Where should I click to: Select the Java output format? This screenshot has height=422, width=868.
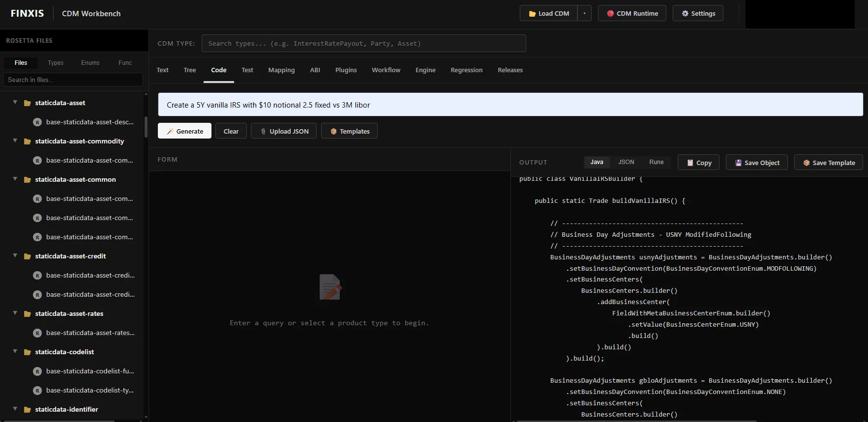click(597, 162)
